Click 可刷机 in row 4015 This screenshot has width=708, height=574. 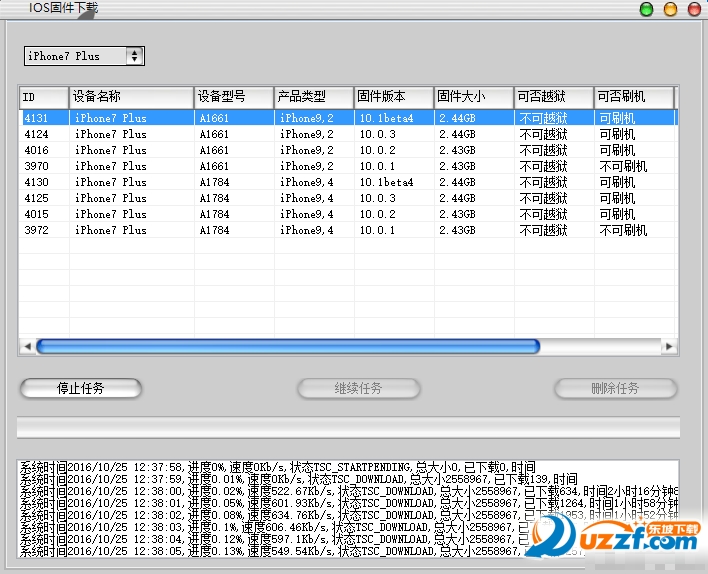click(617, 214)
